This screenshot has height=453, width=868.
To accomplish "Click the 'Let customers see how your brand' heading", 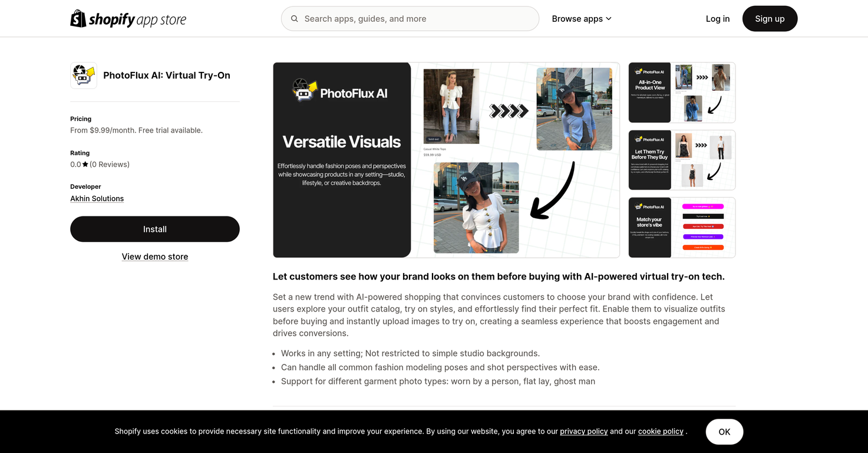I will 499,277.
